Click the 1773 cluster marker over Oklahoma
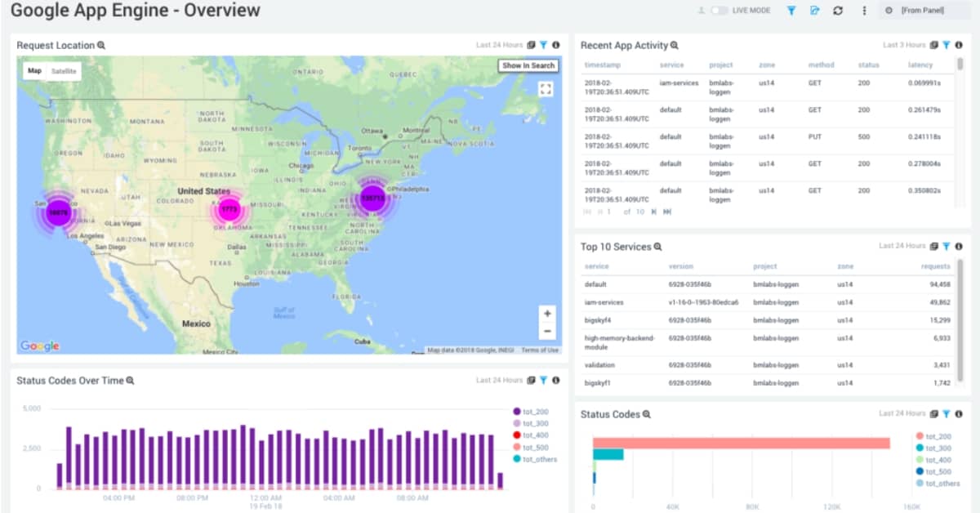Image resolution: width=980 pixels, height=513 pixels. tap(229, 210)
